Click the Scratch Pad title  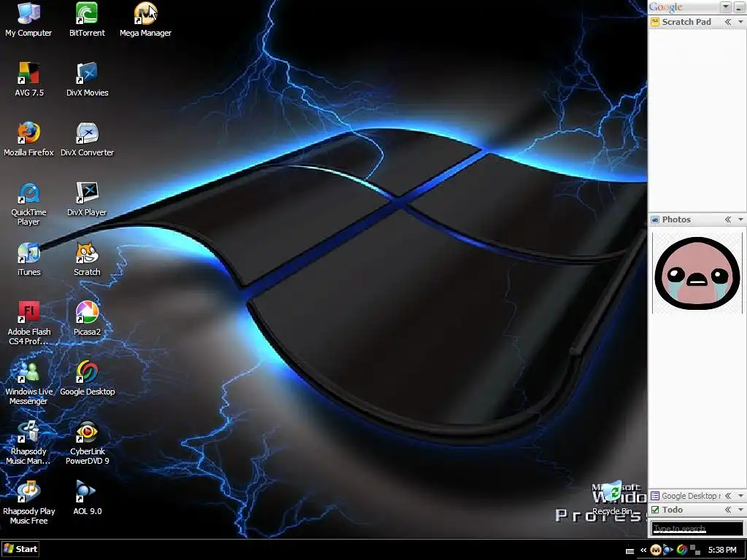pyautogui.click(x=686, y=22)
